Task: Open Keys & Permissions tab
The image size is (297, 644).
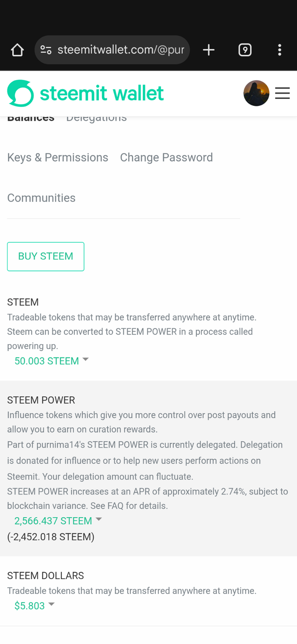Action: tap(58, 157)
